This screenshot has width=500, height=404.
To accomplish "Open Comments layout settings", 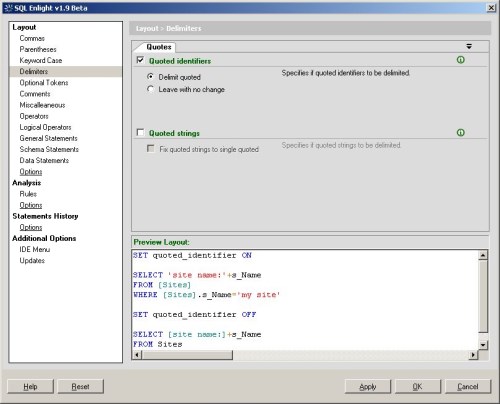I will 35,94.
